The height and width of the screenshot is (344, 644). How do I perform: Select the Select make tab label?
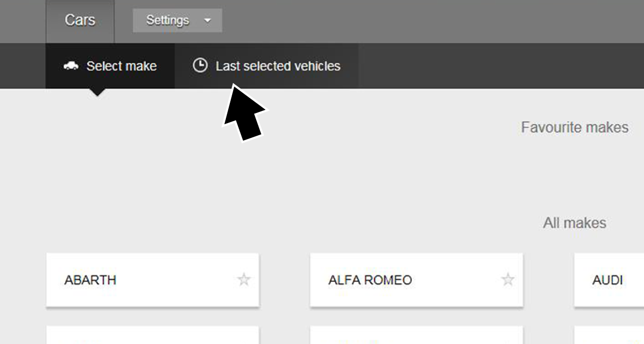coord(121,66)
